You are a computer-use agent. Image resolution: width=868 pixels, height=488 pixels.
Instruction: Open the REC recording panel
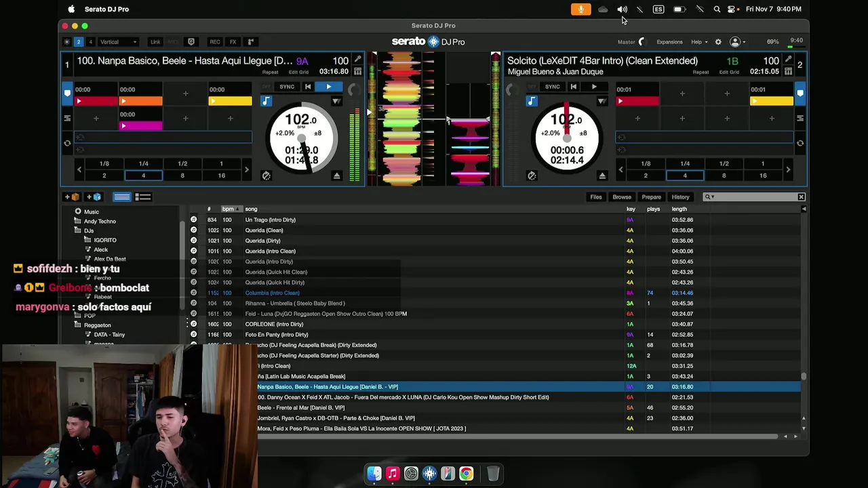click(x=214, y=42)
